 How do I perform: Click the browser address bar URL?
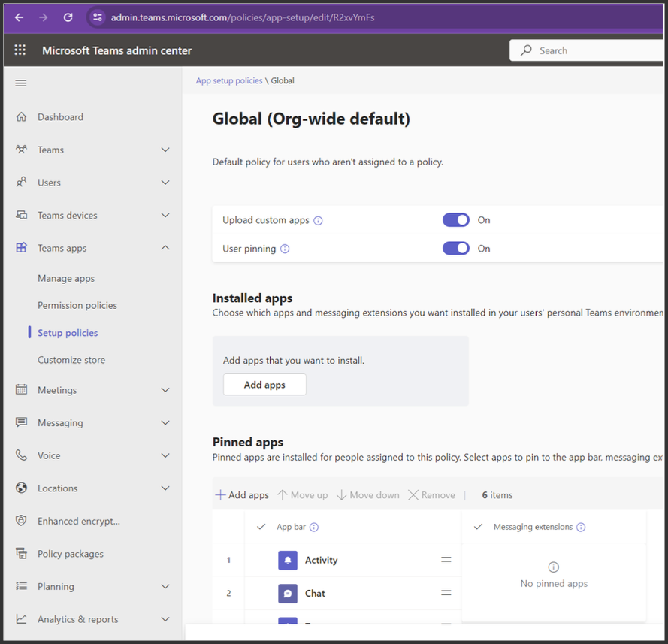pos(243,17)
